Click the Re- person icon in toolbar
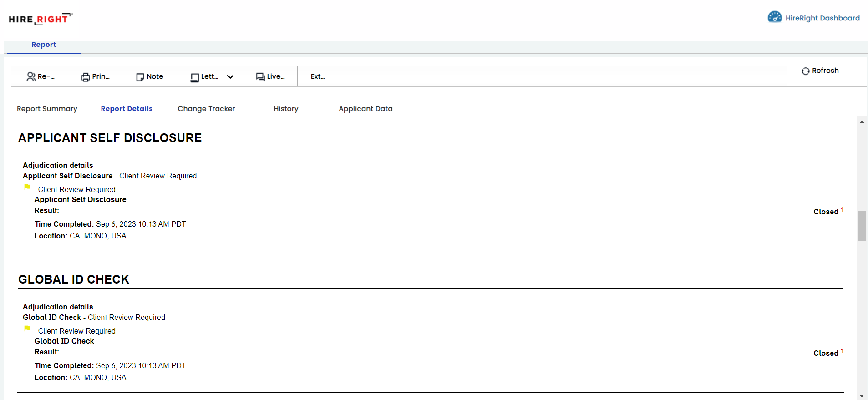 pyautogui.click(x=31, y=77)
